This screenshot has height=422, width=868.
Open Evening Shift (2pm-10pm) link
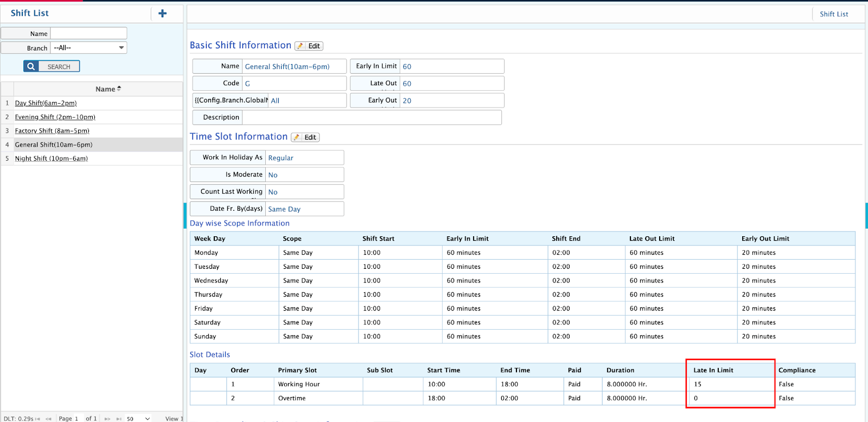(x=55, y=117)
